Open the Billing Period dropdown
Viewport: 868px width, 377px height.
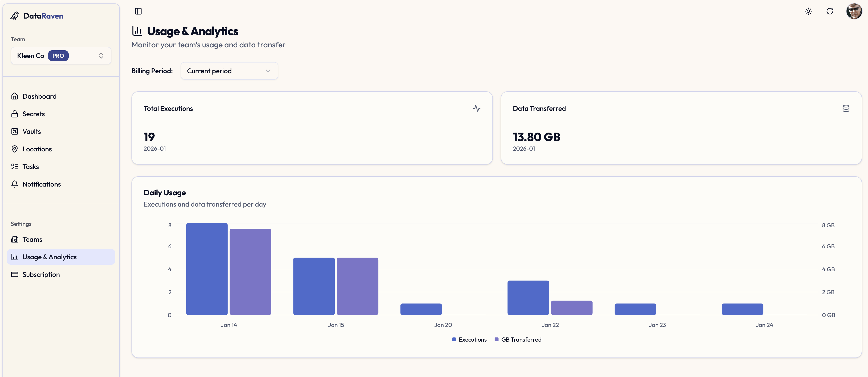coord(229,71)
